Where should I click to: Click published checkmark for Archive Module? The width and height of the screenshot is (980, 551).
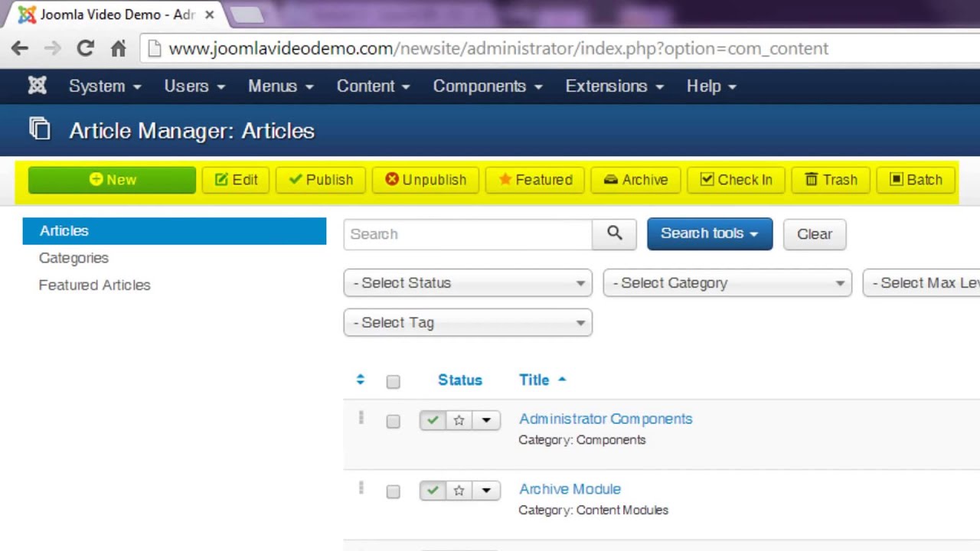pos(433,491)
